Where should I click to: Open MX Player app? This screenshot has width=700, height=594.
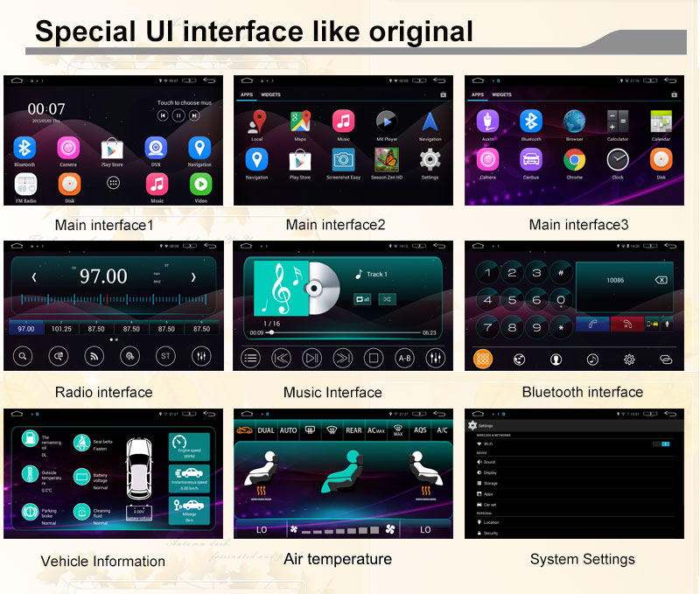click(386, 122)
